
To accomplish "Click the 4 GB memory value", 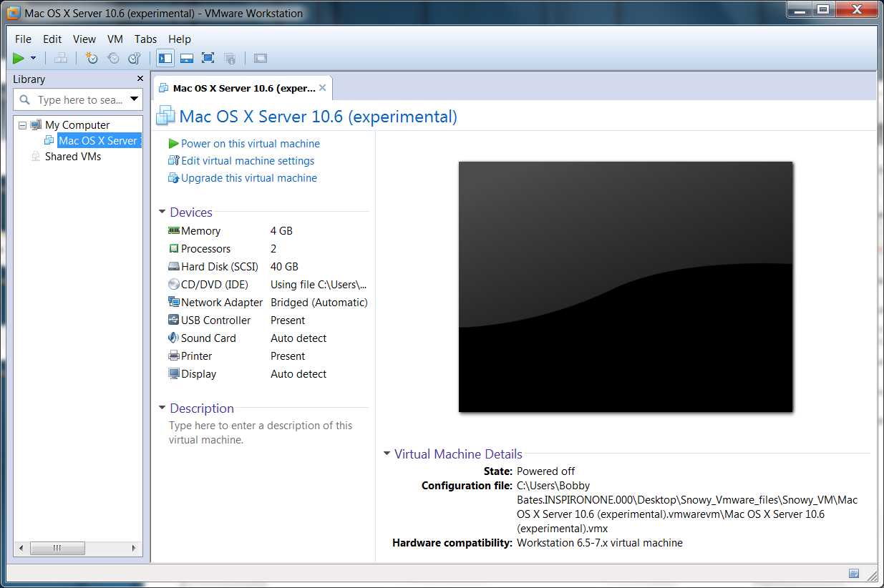I will coord(281,231).
